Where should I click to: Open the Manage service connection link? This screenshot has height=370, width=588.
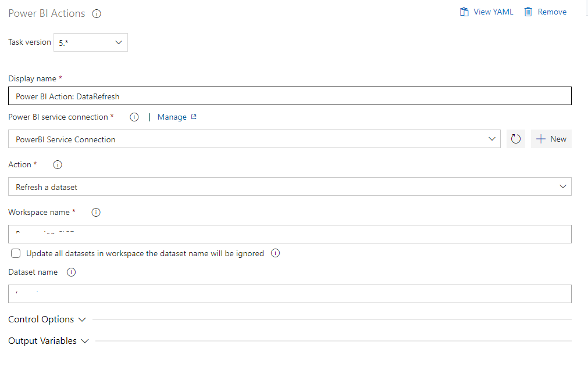click(x=177, y=117)
